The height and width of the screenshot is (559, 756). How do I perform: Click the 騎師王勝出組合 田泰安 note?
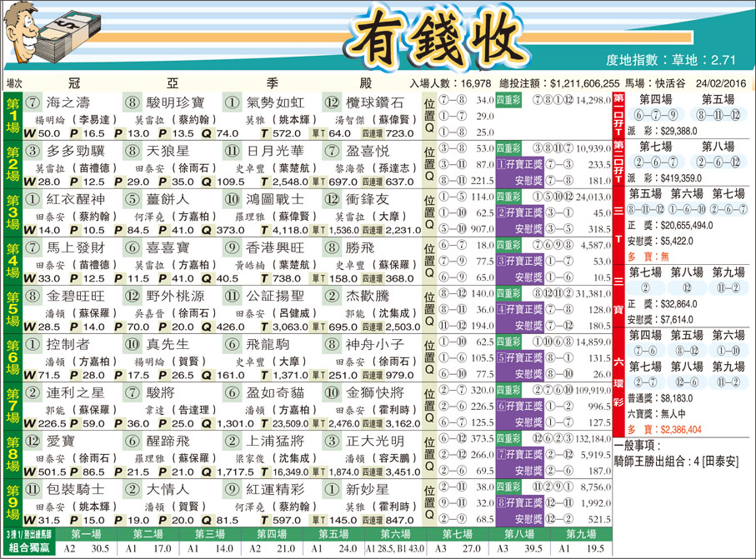click(676, 462)
